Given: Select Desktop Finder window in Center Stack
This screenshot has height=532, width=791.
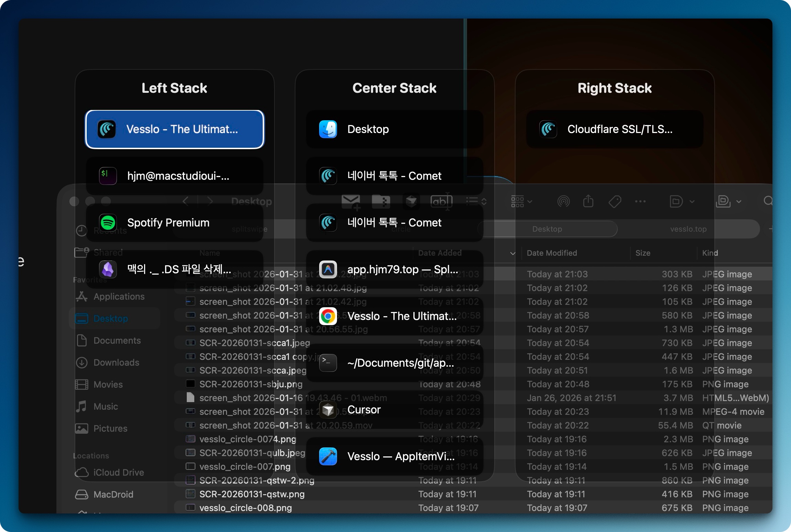Looking at the screenshot, I should tap(395, 129).
